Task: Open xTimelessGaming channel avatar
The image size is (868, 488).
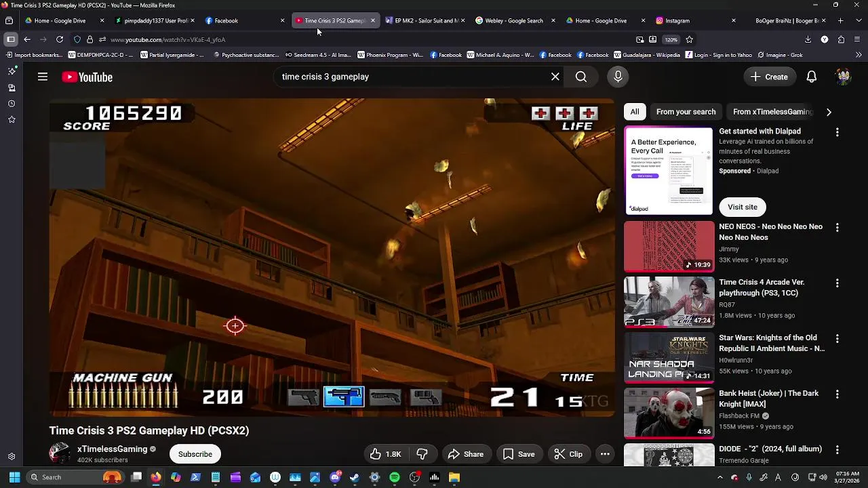Action: click(60, 453)
